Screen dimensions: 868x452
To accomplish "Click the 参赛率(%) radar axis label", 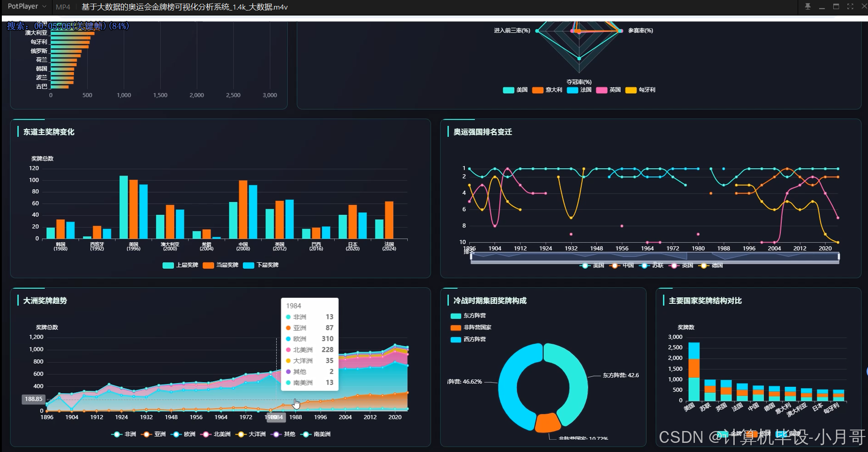I will 641,31.
